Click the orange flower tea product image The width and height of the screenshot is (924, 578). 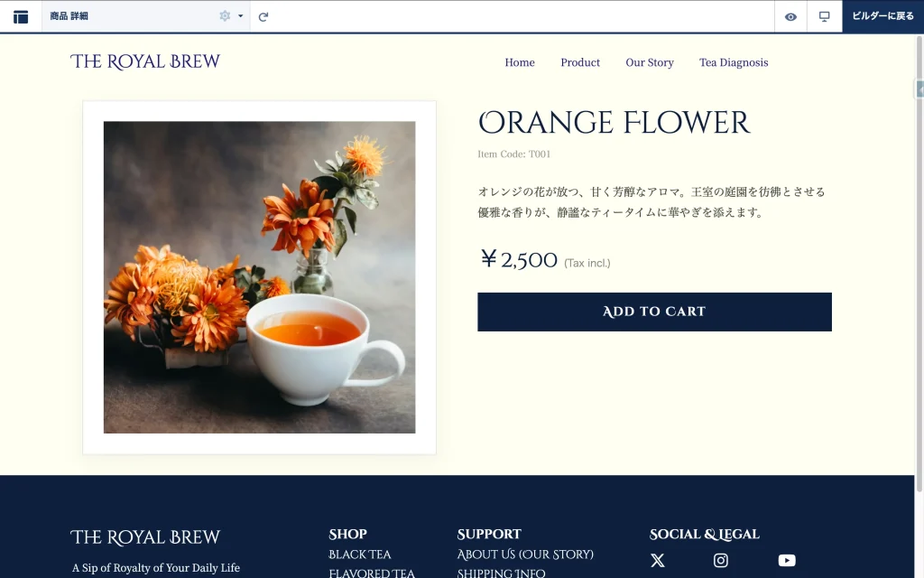click(259, 277)
